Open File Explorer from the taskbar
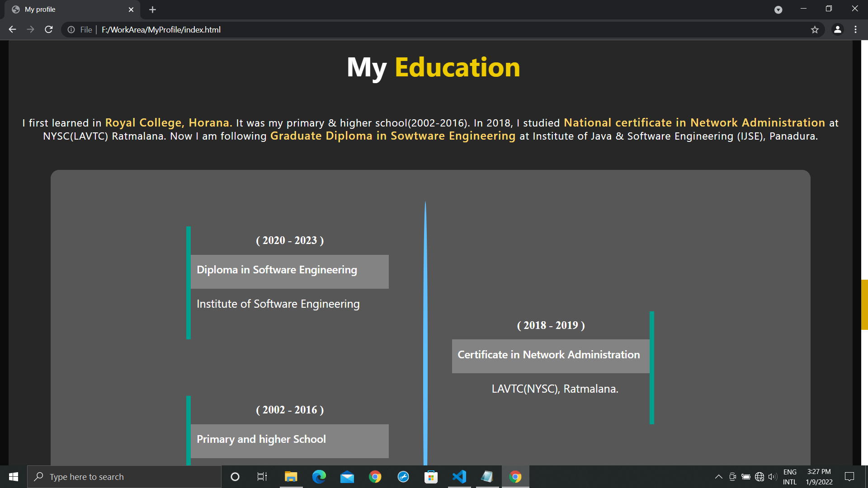 [291, 477]
